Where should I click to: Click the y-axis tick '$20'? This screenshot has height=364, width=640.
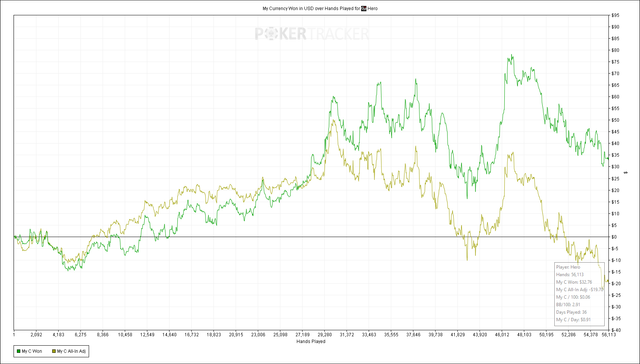[x=615, y=190]
